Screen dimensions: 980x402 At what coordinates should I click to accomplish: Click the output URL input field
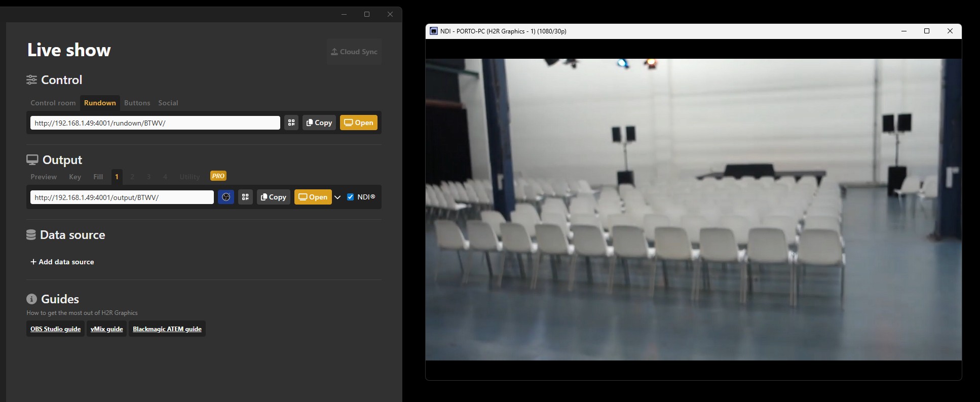click(122, 197)
